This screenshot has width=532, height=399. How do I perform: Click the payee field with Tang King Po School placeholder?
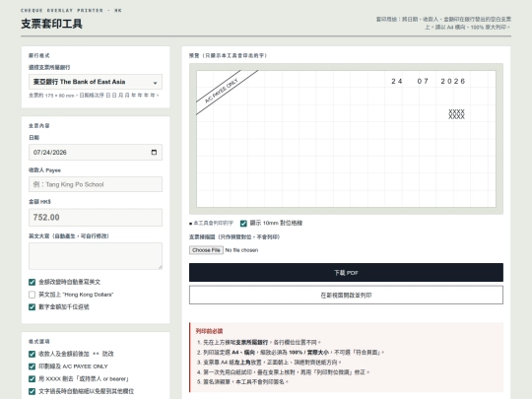tap(96, 184)
